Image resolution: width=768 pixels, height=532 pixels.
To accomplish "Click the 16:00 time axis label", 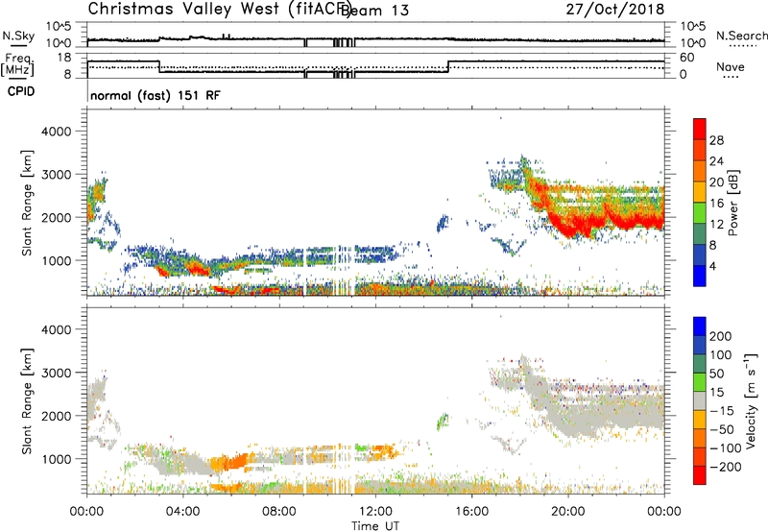I will click(471, 512).
